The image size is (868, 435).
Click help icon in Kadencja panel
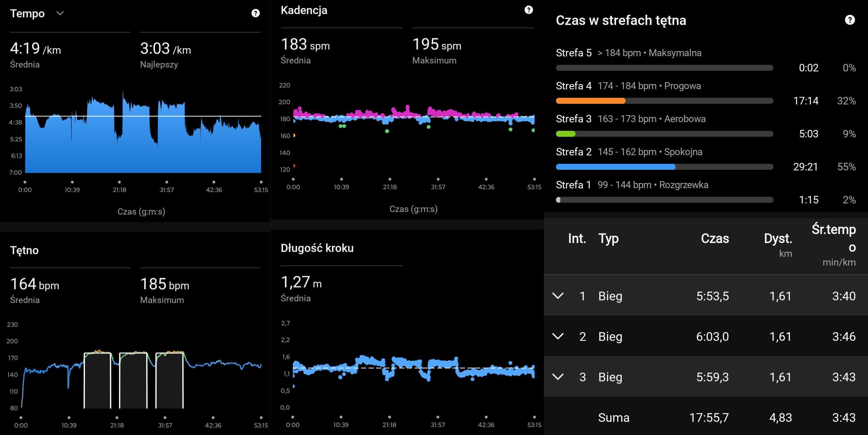[x=528, y=10]
